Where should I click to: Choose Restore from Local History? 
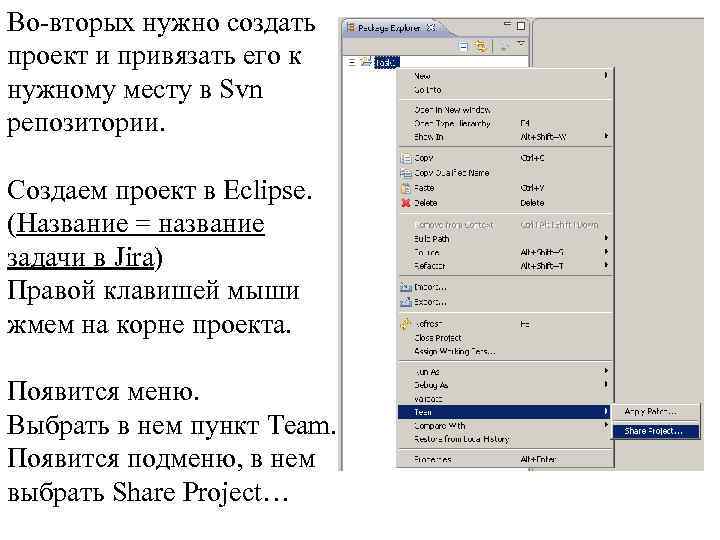[506, 439]
